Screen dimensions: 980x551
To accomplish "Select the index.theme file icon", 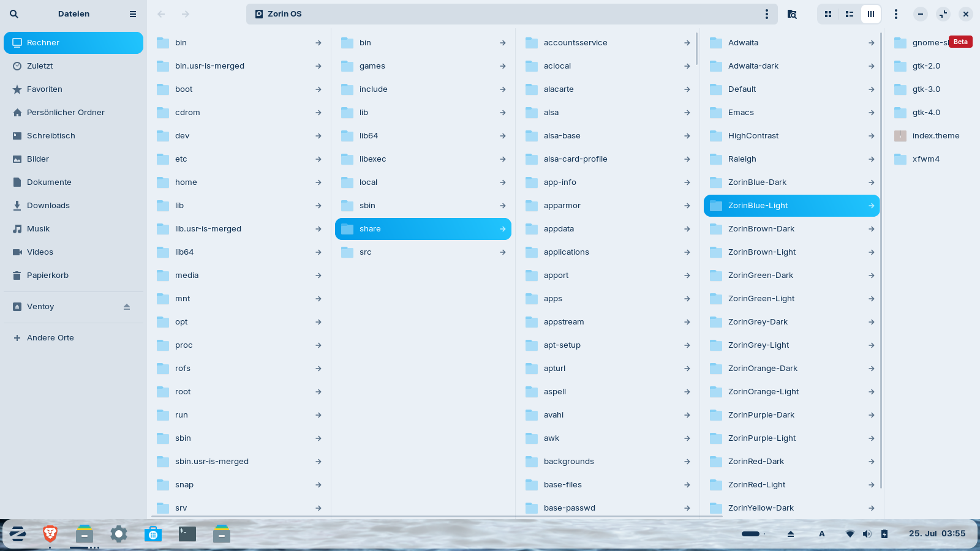I will click(900, 136).
